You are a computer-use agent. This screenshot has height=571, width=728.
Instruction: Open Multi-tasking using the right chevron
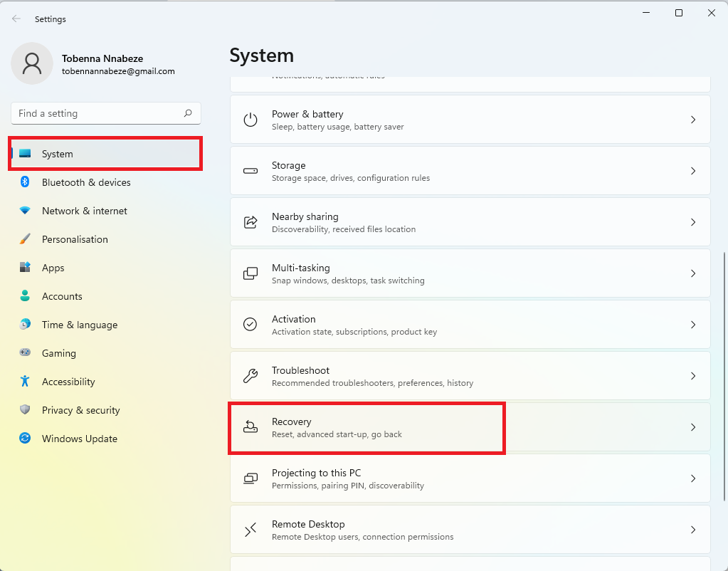pos(693,273)
